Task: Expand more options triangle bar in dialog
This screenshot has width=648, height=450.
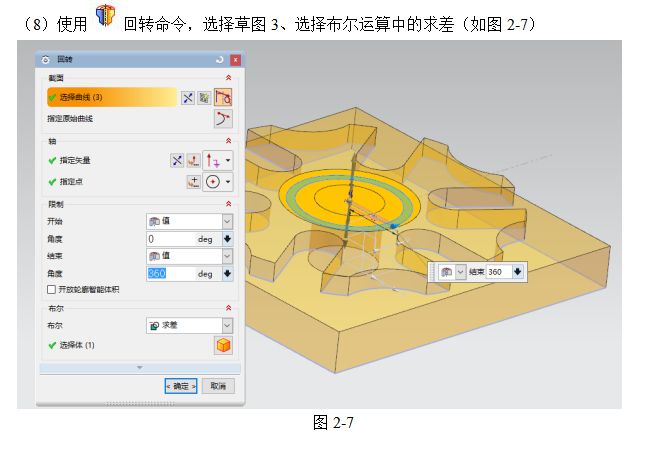Action: (140, 367)
